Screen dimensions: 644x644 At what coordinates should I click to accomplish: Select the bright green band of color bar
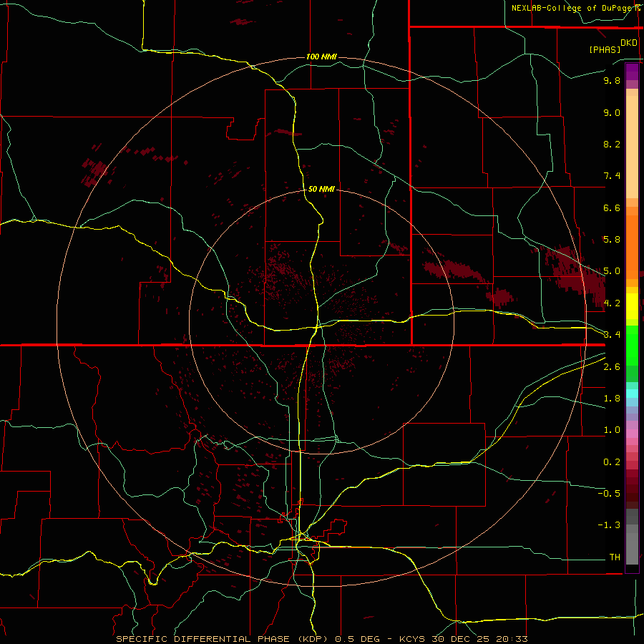pos(632,346)
